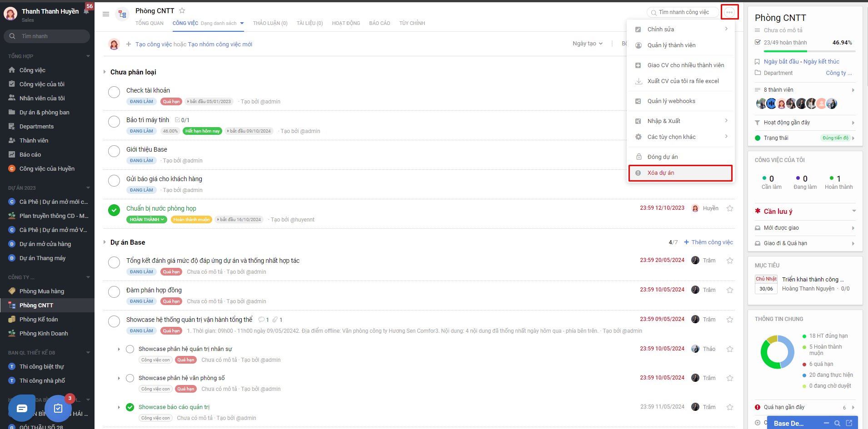868x429 pixels.
Task: Uncheck completed Showcase báo cáo quản trị subtask
Action: click(x=130, y=407)
